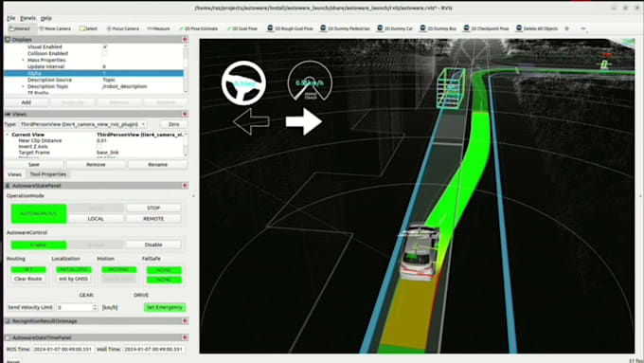
Task: Switch operation mode to REMOTE
Action: 153,219
